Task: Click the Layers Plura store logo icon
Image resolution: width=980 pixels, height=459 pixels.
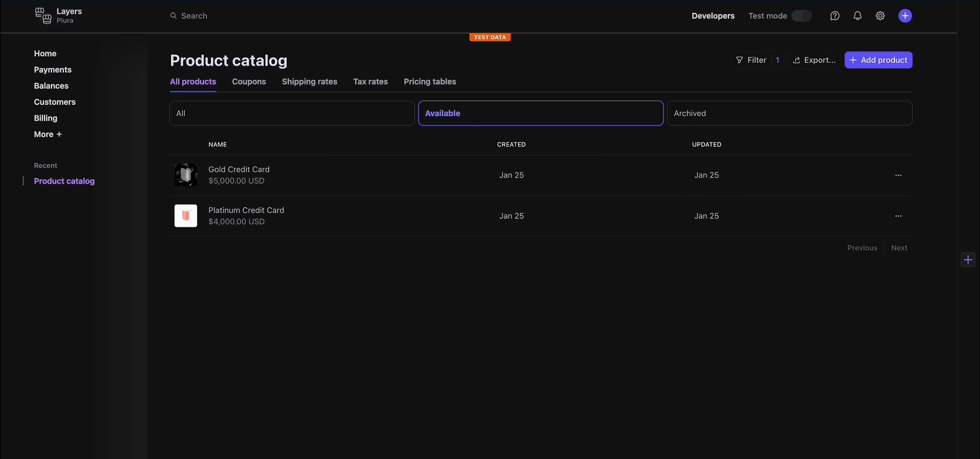Action: (x=43, y=16)
